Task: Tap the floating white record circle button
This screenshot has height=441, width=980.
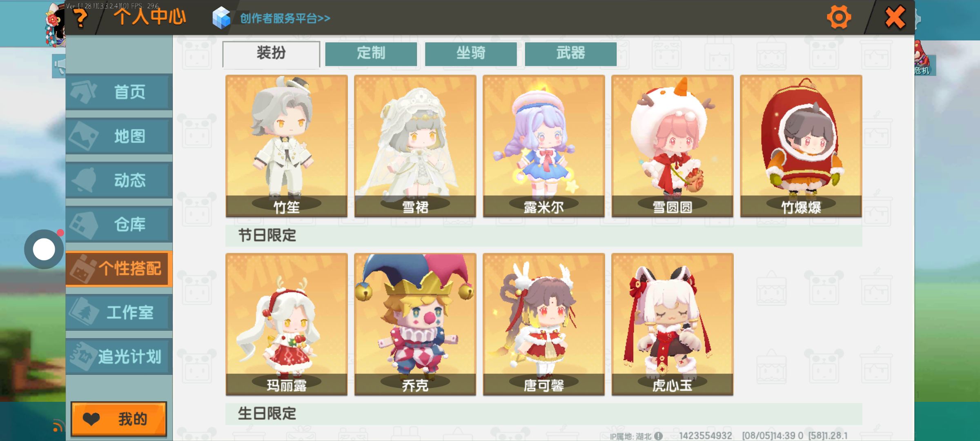Action: point(44,249)
